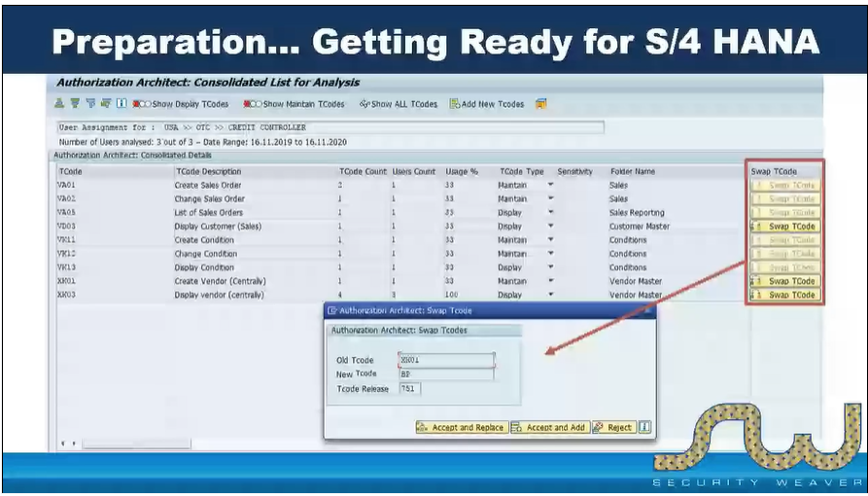Image resolution: width=868 pixels, height=496 pixels.
Task: Swap TCode for the VA02 row
Action: tap(785, 199)
